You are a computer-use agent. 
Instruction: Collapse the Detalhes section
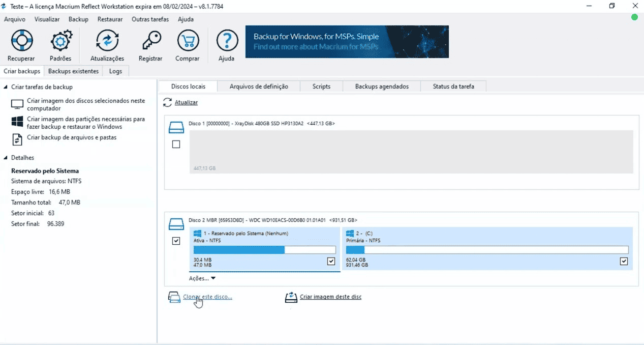pyautogui.click(x=6, y=158)
